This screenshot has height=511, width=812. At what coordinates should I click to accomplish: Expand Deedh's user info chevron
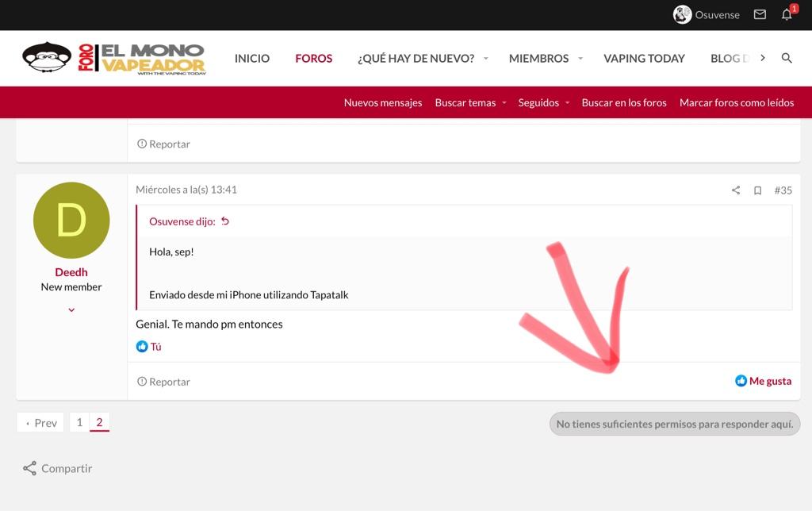pos(71,310)
